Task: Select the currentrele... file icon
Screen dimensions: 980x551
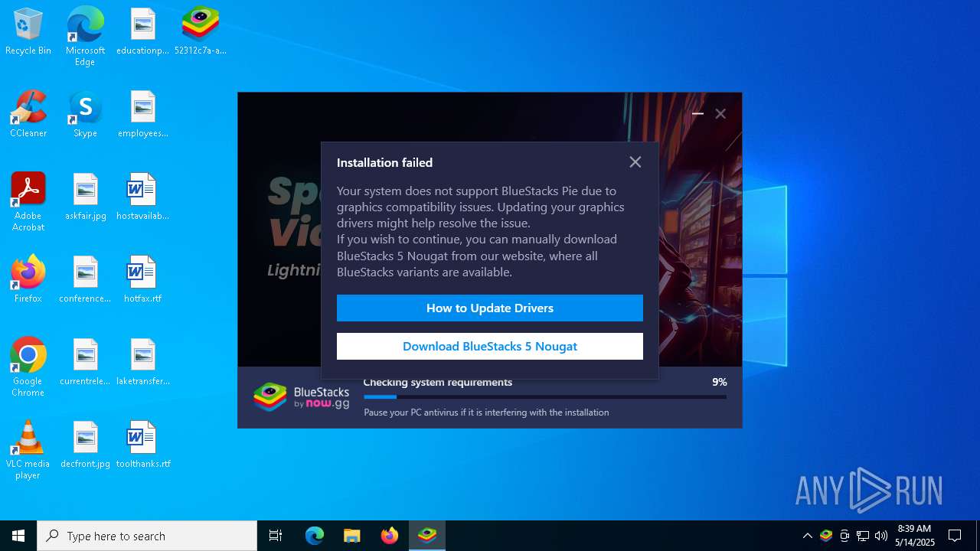Action: (85, 362)
